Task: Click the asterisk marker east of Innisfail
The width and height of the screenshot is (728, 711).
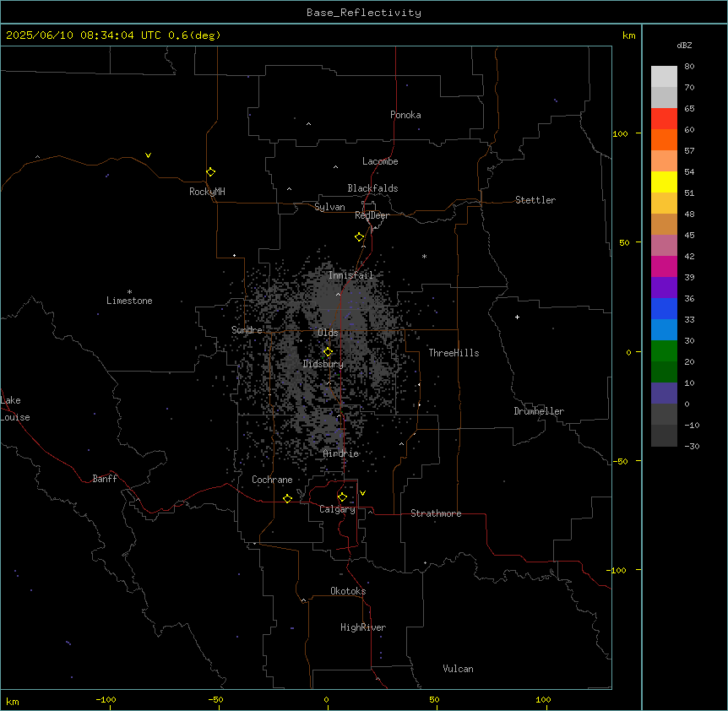Action: [x=424, y=256]
